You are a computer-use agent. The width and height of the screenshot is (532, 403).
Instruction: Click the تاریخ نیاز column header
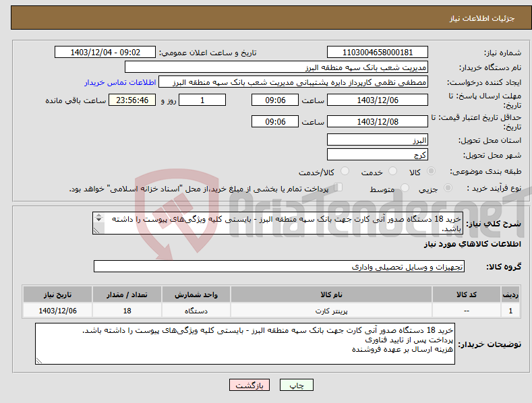coord(57,294)
